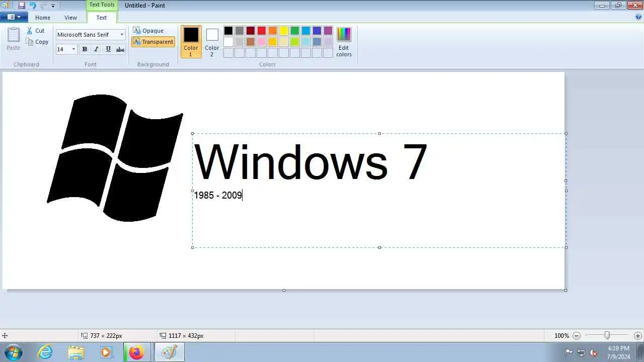
Task: Set text background to Transparent
Action: [x=153, y=42]
